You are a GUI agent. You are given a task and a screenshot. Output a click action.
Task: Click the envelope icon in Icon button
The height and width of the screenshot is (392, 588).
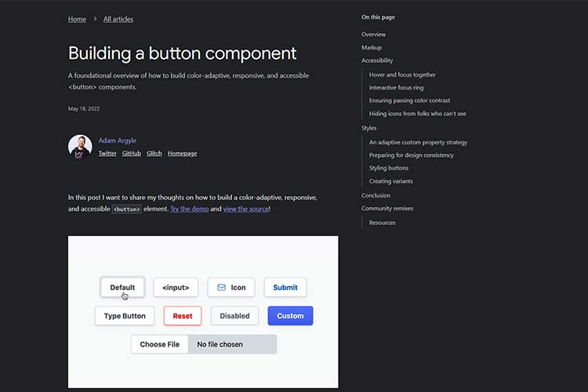[221, 288]
